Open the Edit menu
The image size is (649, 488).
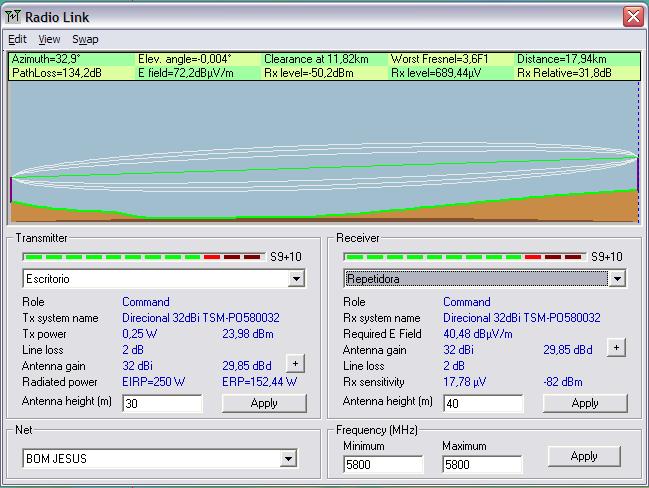17,39
